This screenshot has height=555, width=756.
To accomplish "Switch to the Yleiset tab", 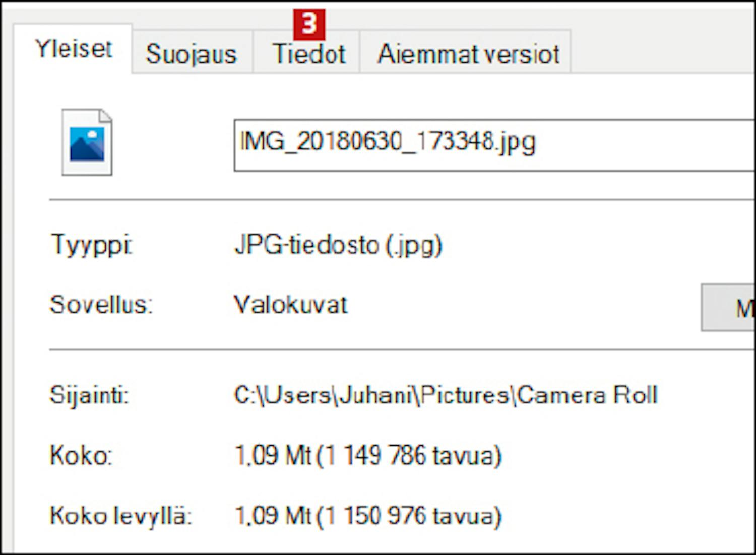I will point(73,49).
